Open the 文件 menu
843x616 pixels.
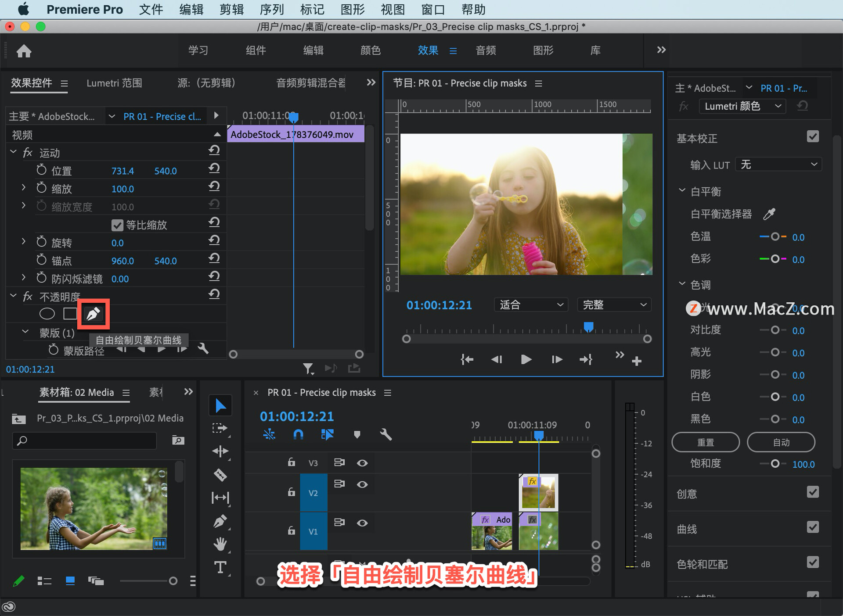click(x=151, y=9)
